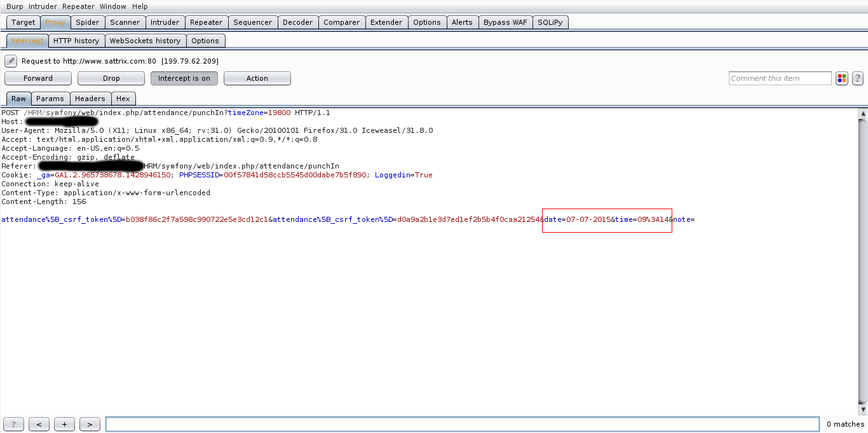Toggle the Intercept is on button
868x433 pixels.
coord(184,78)
